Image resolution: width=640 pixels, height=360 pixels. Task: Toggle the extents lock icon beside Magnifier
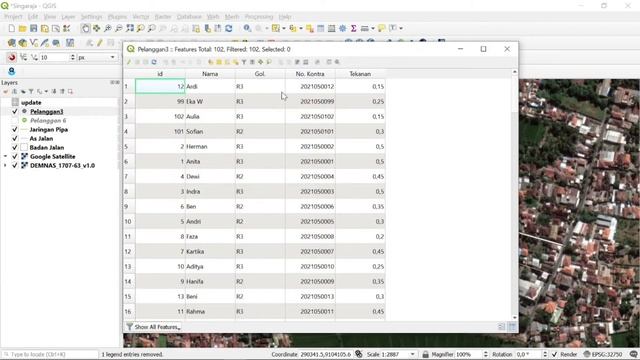click(x=425, y=354)
